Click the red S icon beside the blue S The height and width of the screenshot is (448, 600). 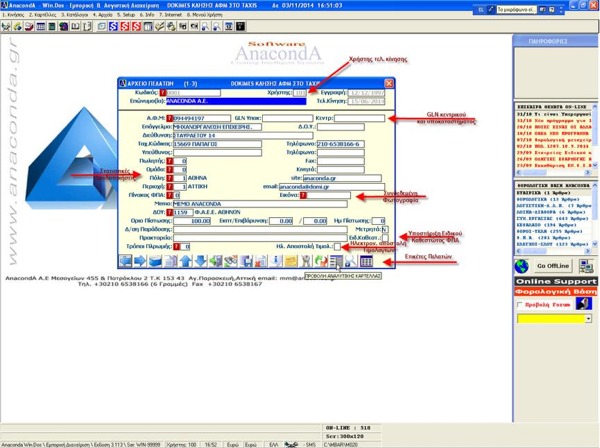125,26
